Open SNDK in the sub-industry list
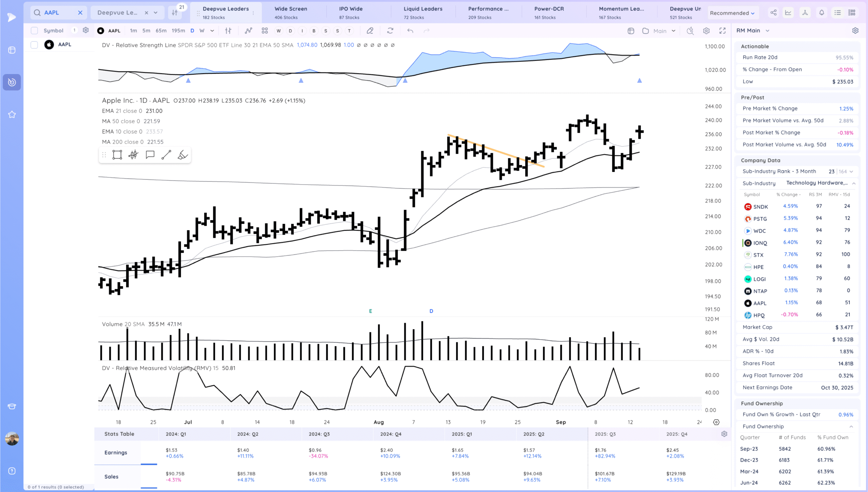This screenshot has width=868, height=492. coord(760,207)
